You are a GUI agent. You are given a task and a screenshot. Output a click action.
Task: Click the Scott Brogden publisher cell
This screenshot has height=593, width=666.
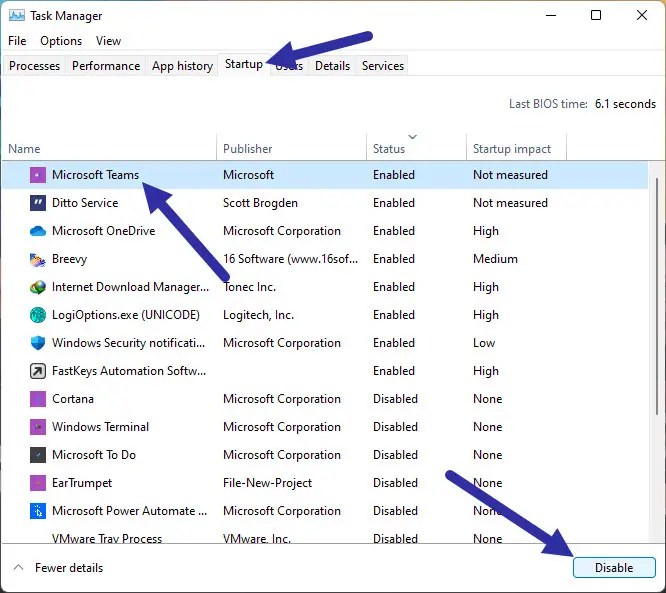point(260,203)
